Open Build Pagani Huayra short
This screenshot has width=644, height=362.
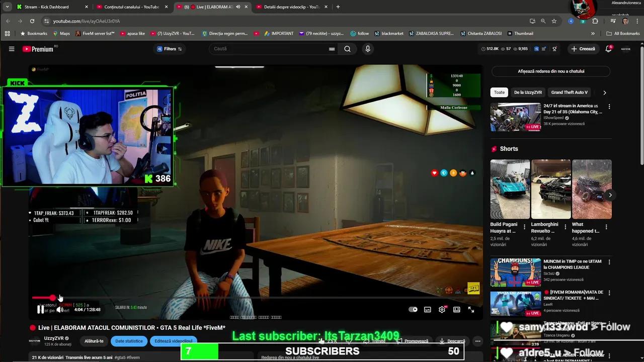pyautogui.click(x=510, y=189)
